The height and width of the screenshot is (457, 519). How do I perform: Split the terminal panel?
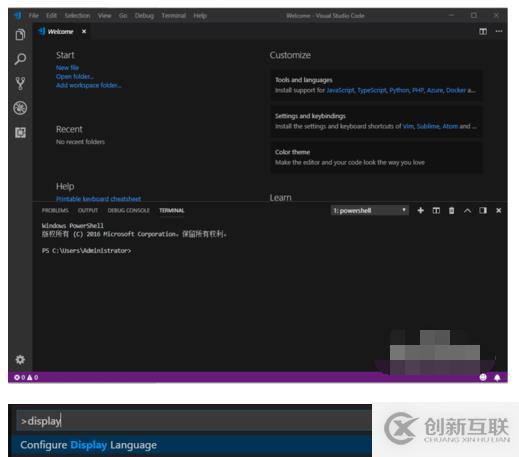436,210
